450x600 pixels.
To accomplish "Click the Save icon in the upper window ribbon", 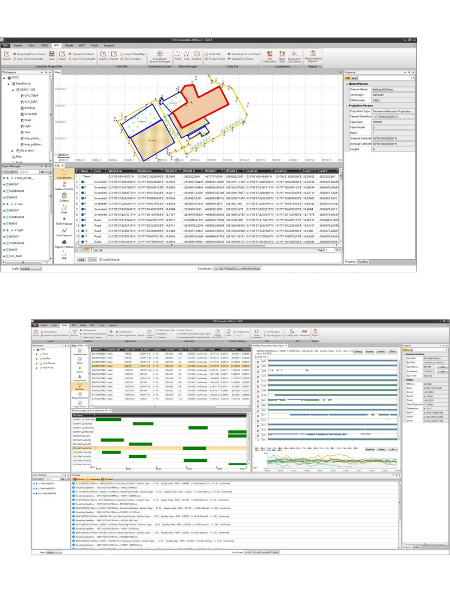I will pyautogui.click(x=52, y=55).
